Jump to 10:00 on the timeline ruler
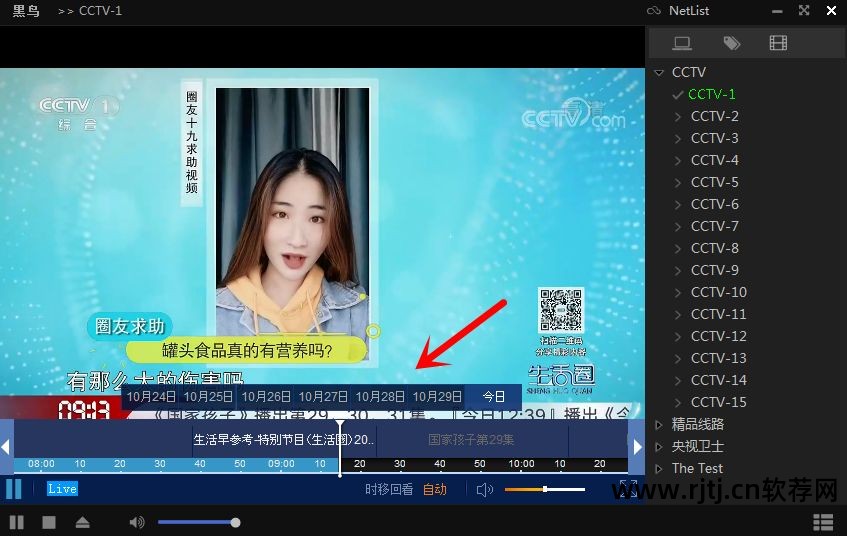Screen dimensions: 847x536 521,464
